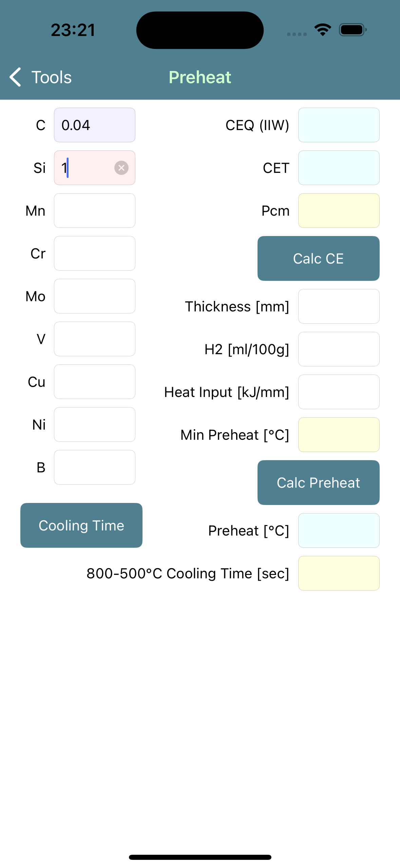
Task: Tap the 800-500°C Cooling Time result box
Action: pos(339,573)
